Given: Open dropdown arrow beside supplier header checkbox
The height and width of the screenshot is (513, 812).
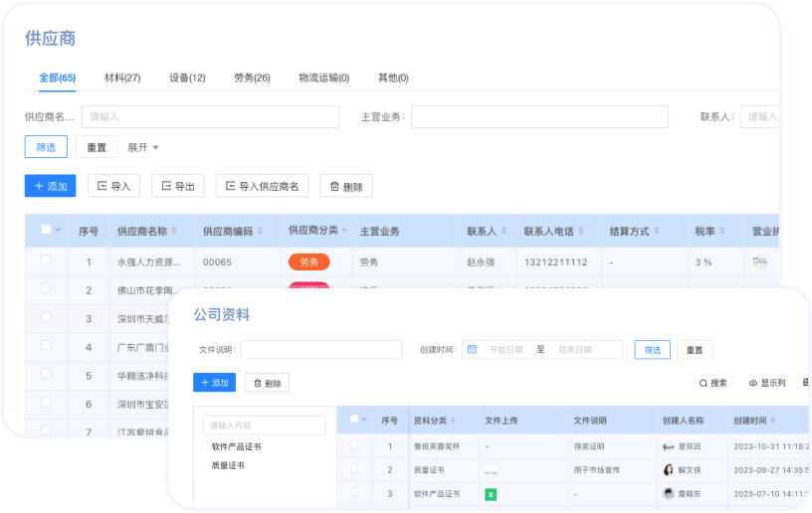Looking at the screenshot, I should coord(59,230).
